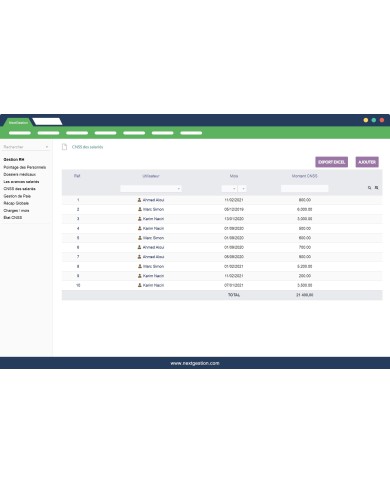Click the Utilisateur column header
The width and height of the screenshot is (390, 484).
151,176
